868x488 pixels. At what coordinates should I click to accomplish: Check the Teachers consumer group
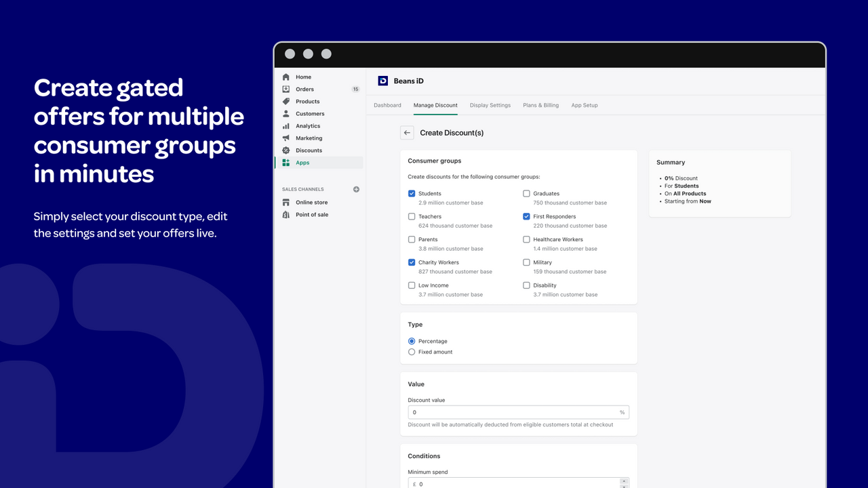412,217
